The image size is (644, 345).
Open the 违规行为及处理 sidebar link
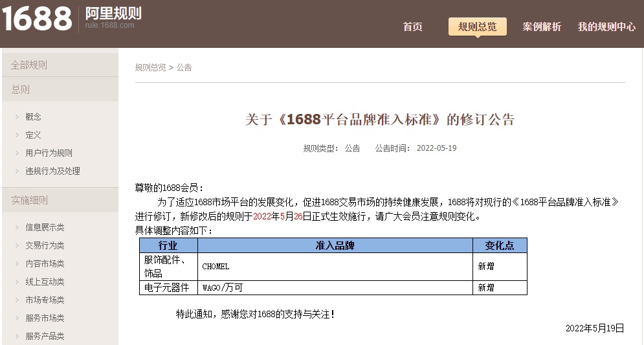coord(52,171)
